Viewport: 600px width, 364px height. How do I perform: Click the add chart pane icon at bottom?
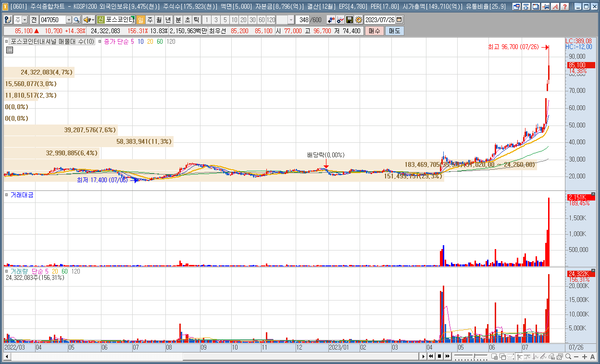click(494, 356)
